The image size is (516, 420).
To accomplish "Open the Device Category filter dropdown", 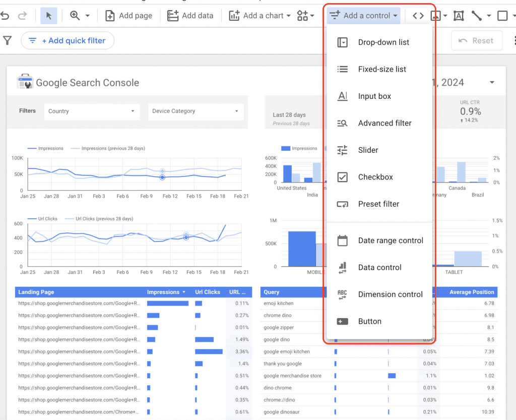I will pos(196,111).
